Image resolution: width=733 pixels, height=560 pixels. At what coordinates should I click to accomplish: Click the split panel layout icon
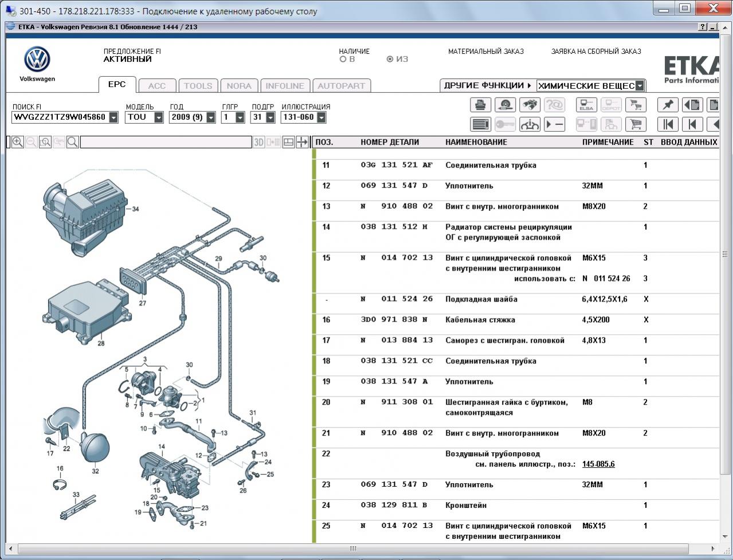[289, 142]
